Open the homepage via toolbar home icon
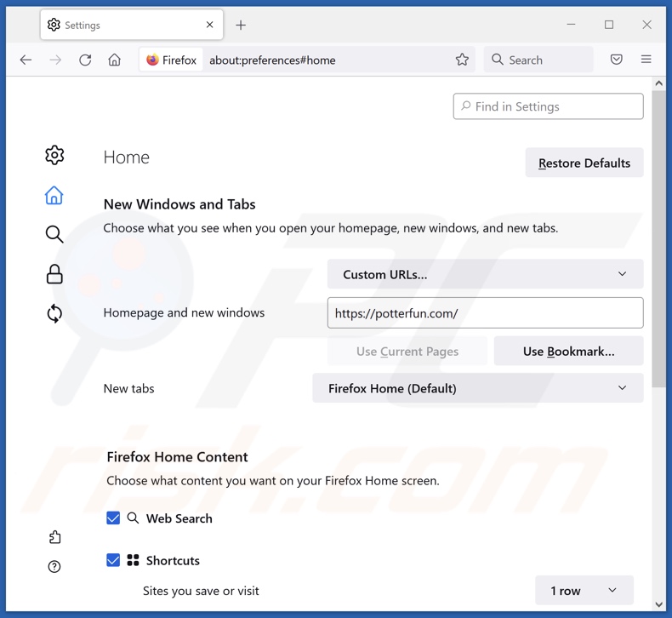Image resolution: width=672 pixels, height=618 pixels. click(x=115, y=60)
